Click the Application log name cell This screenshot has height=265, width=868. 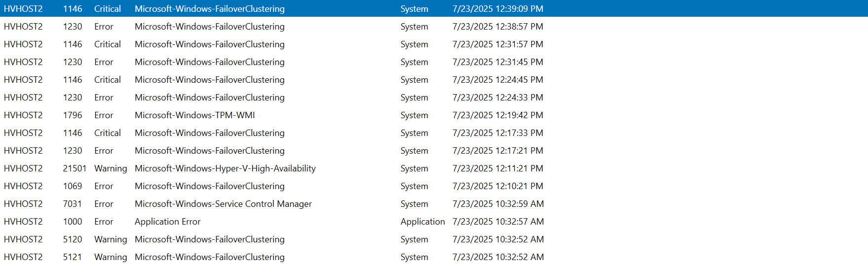click(x=422, y=222)
